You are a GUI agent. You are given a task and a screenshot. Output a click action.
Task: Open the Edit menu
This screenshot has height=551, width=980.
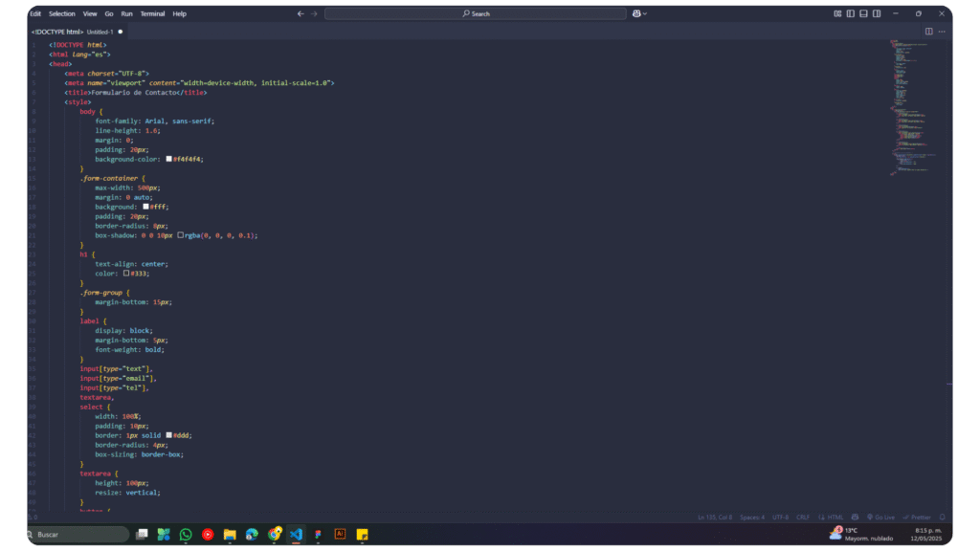point(35,13)
